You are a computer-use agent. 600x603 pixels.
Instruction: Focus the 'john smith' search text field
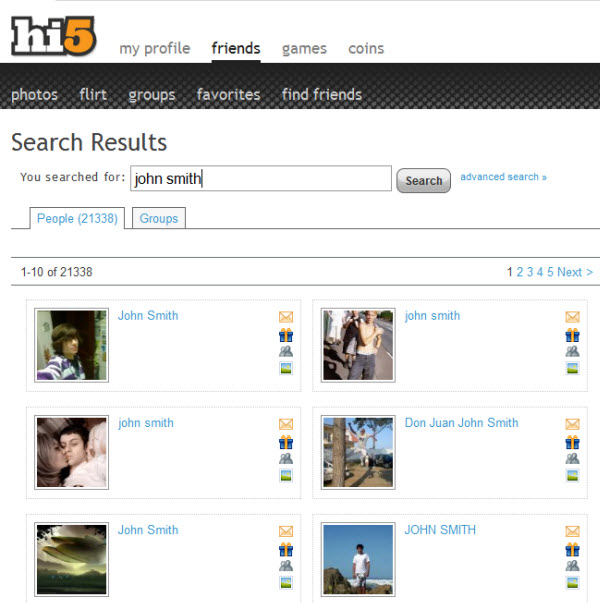[261, 178]
